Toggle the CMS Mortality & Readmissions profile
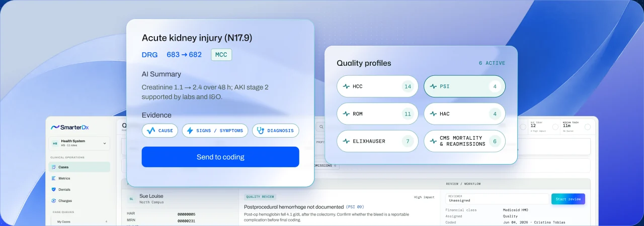The width and height of the screenshot is (644, 226). [x=465, y=141]
